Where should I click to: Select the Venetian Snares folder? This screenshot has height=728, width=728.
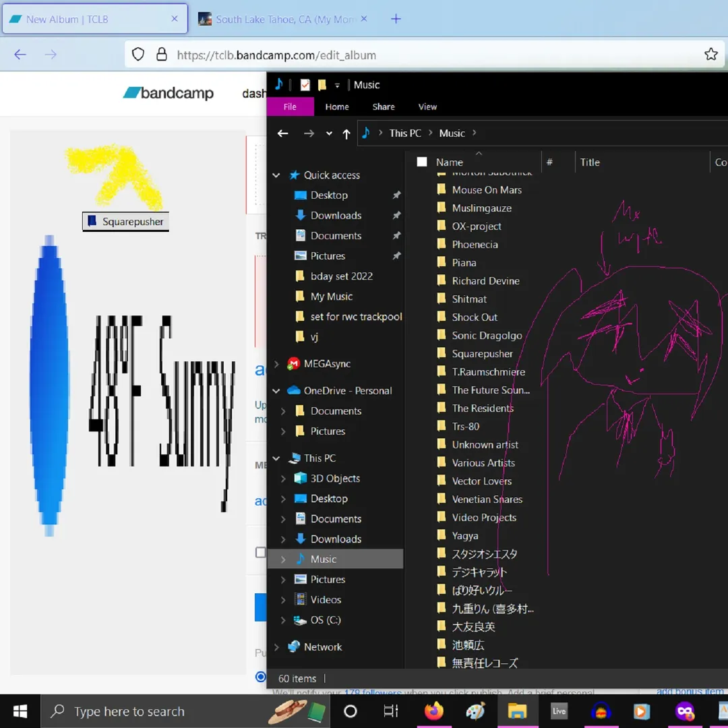click(x=487, y=499)
